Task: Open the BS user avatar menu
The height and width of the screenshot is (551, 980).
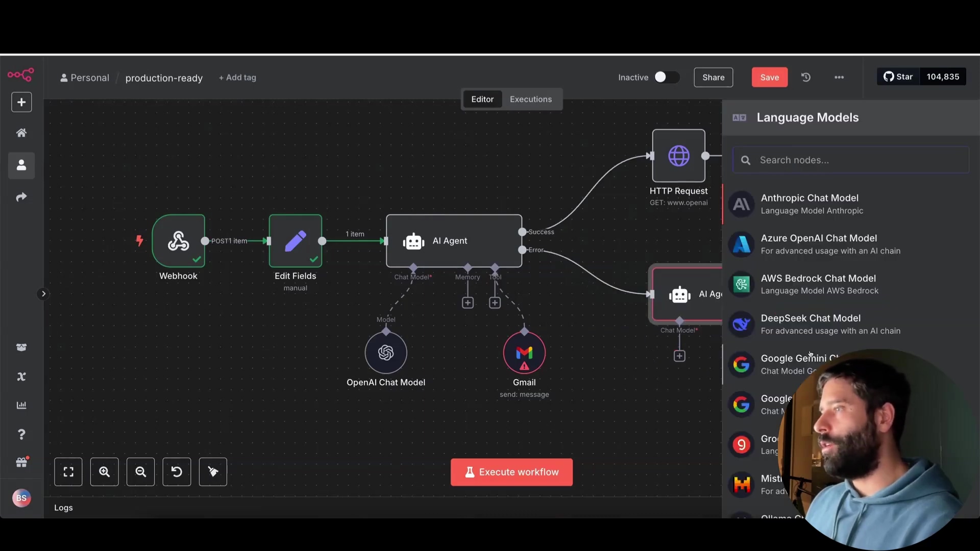Action: tap(21, 498)
